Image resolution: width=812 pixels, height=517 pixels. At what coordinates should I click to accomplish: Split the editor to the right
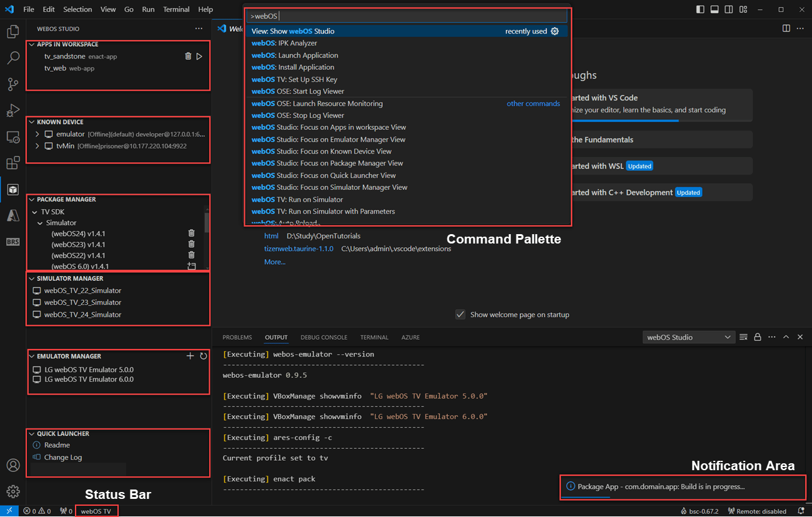point(786,29)
